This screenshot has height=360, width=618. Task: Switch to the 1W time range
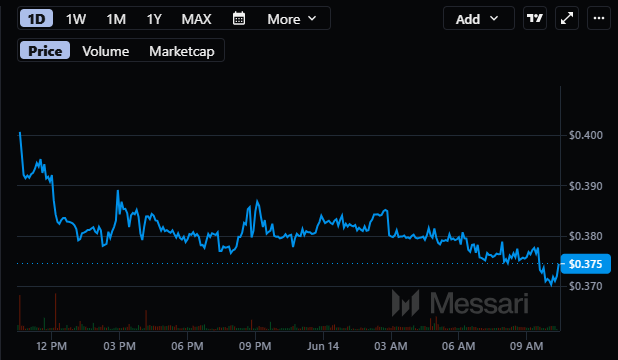[76, 19]
